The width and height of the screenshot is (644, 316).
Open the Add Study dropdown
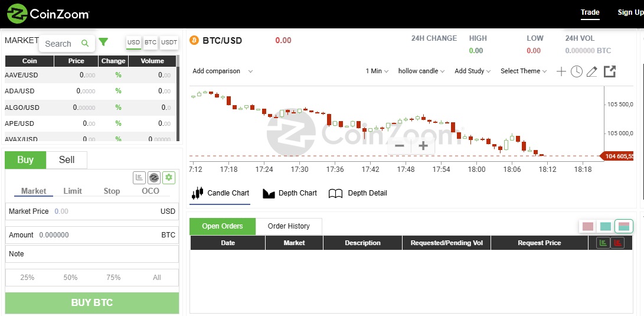tap(473, 71)
